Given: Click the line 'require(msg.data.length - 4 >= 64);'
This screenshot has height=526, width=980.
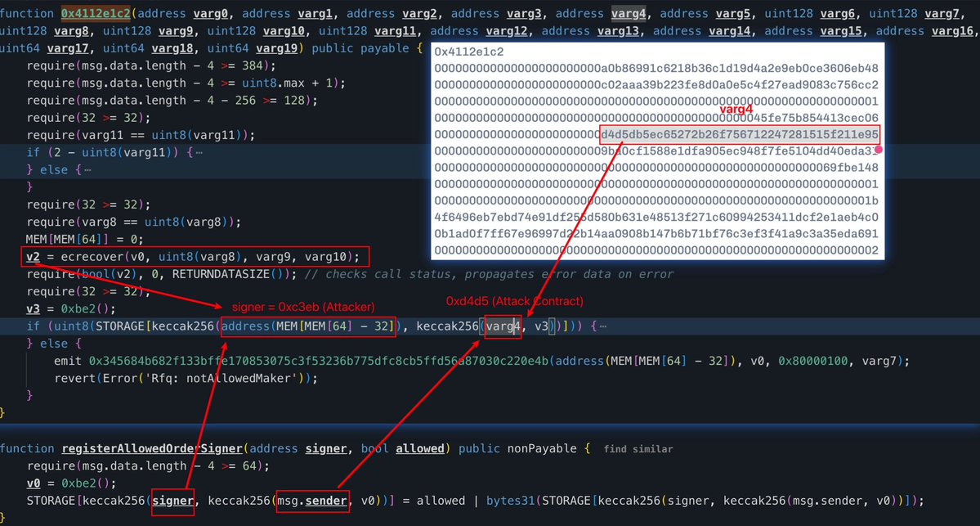Looking at the screenshot, I should click(x=147, y=466).
